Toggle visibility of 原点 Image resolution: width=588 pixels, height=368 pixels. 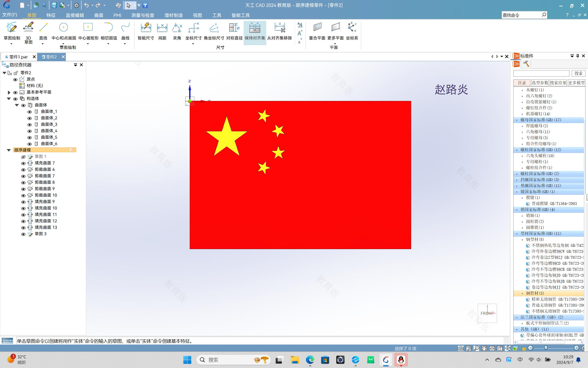coord(15,80)
